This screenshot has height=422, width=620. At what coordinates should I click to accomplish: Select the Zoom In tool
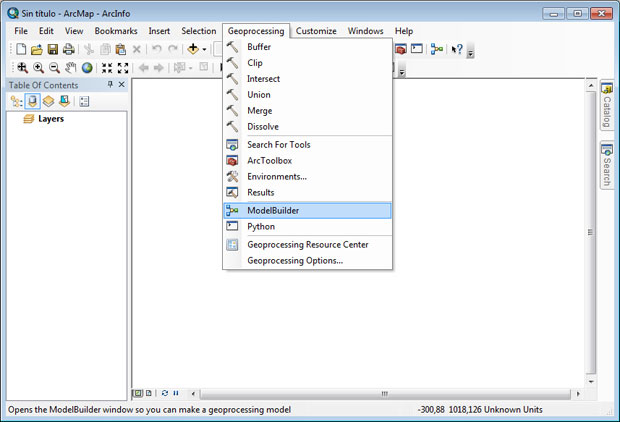[x=38, y=68]
